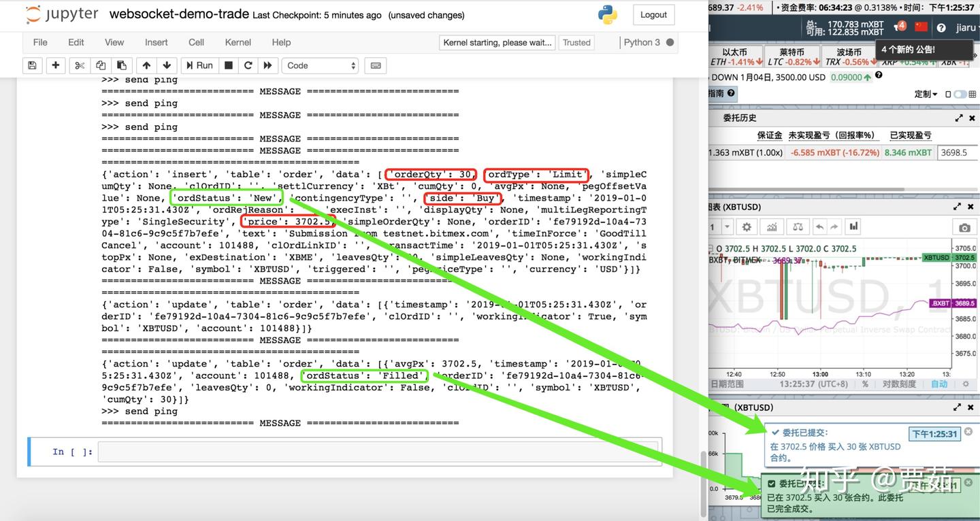Screen dimensions: 980x521
Task: Open the Help menu
Action: 281,42
